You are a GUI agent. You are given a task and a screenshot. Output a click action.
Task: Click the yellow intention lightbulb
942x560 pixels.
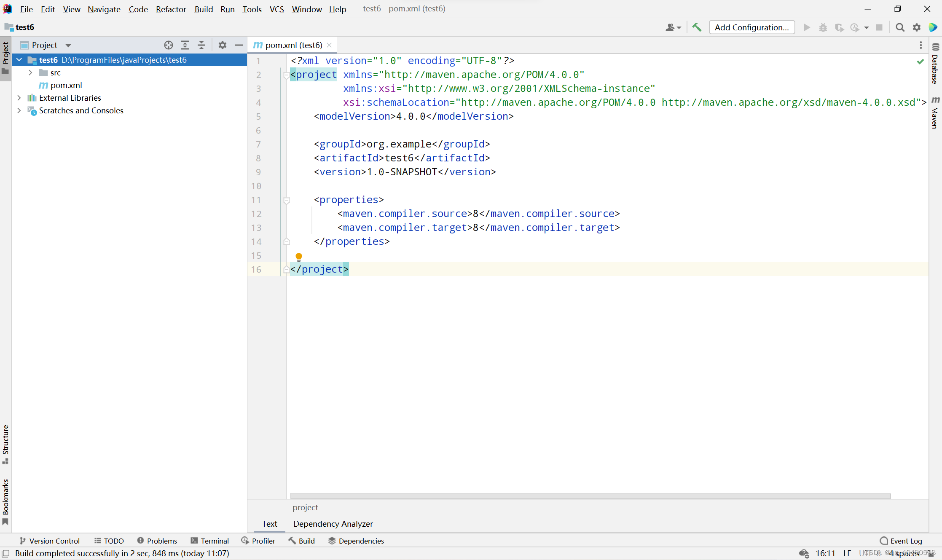(x=299, y=257)
